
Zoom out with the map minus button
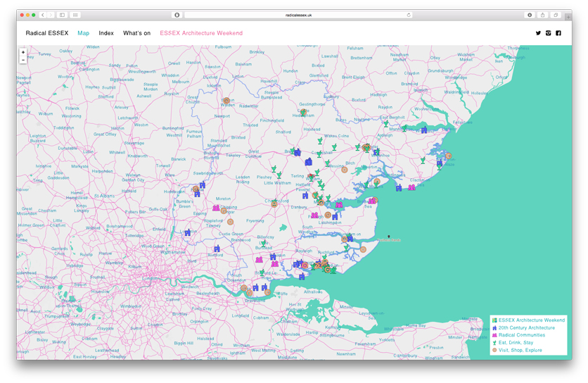click(x=23, y=61)
